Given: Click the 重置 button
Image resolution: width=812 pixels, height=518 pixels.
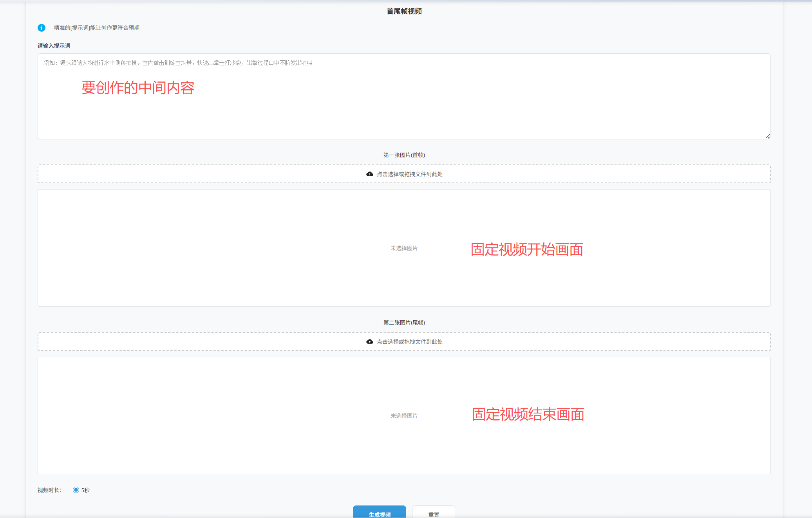Looking at the screenshot, I should tap(433, 513).
